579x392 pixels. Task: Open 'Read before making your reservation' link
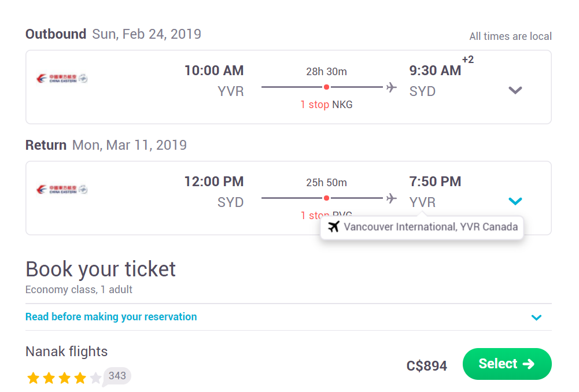click(x=111, y=317)
